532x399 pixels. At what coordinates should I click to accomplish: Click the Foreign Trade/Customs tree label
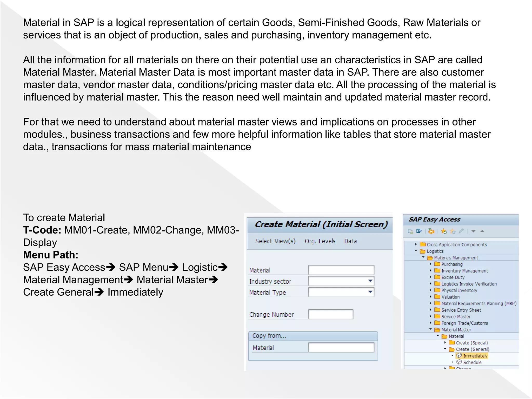465,323
